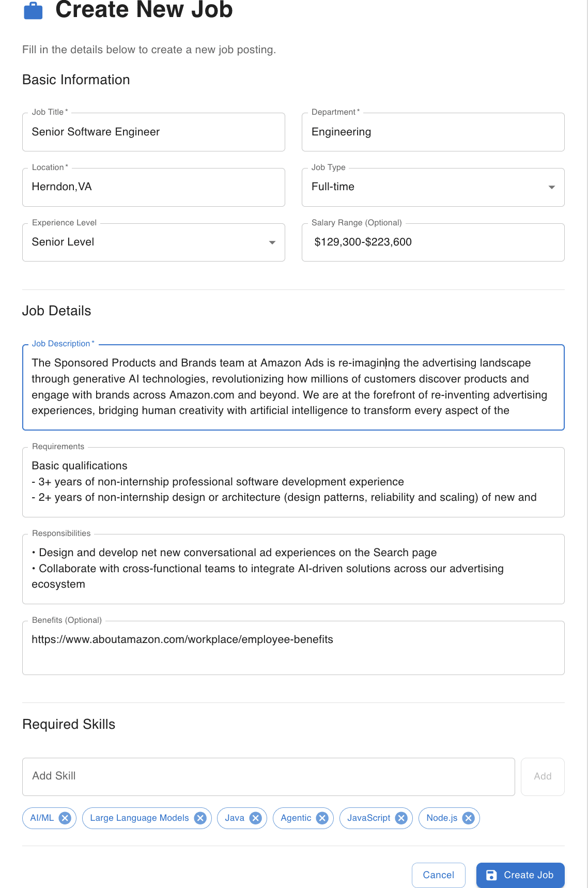Click the save icon on Create Job
The height and width of the screenshot is (888, 588).
coord(492,875)
